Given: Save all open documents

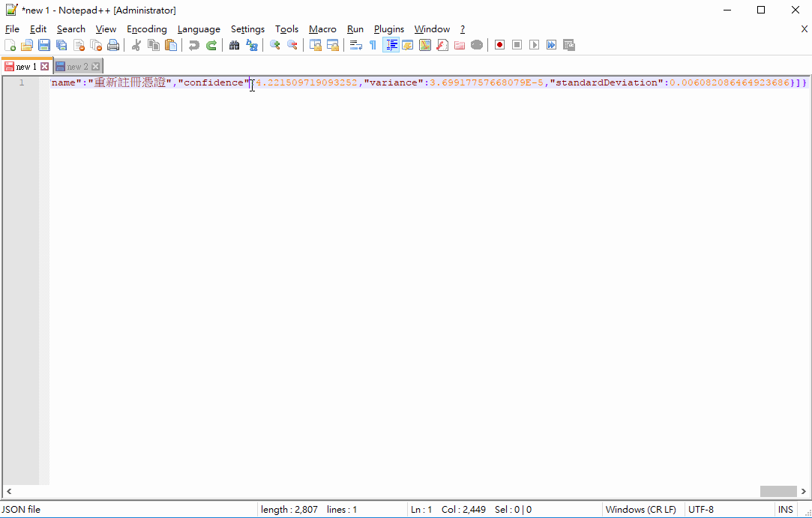Looking at the screenshot, I should click(61, 44).
